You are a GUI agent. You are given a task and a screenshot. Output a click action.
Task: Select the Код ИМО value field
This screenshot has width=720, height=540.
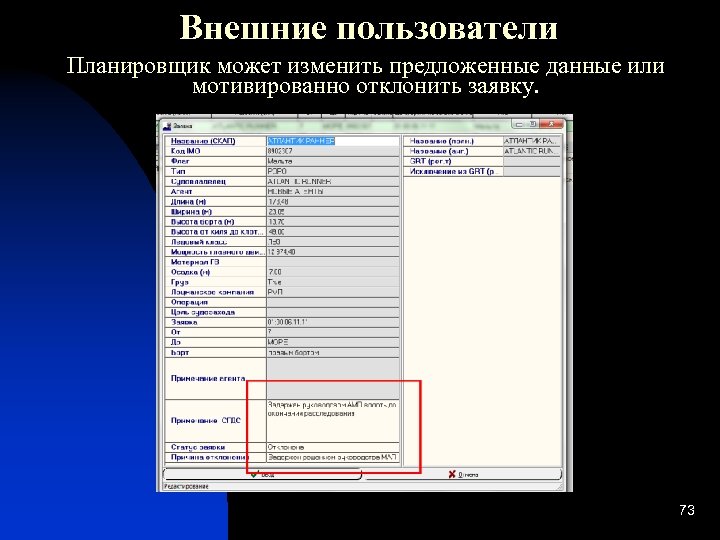(x=333, y=151)
